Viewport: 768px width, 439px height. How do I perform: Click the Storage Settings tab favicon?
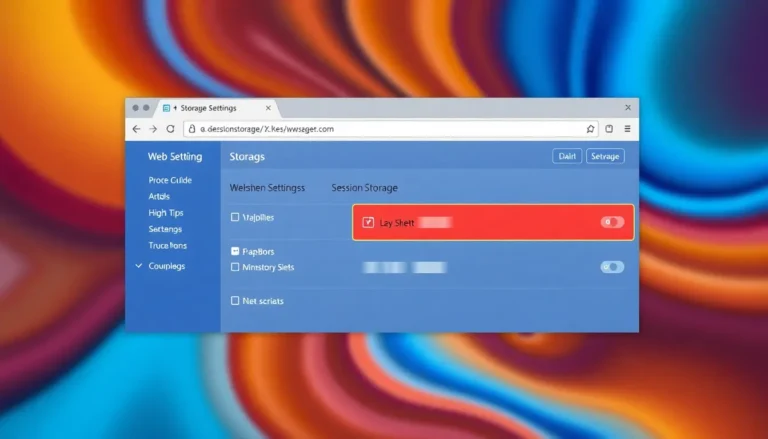166,108
